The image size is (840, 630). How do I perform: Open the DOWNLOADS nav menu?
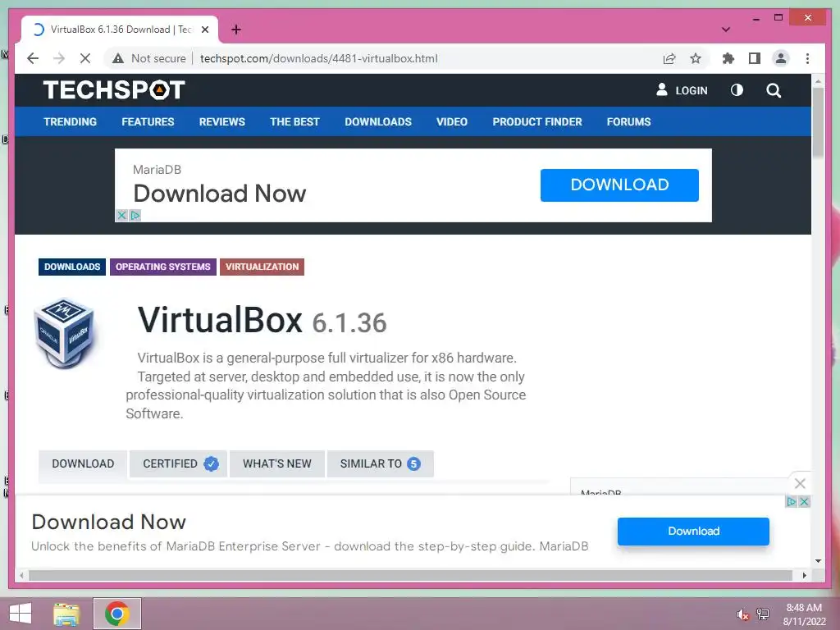pos(378,121)
